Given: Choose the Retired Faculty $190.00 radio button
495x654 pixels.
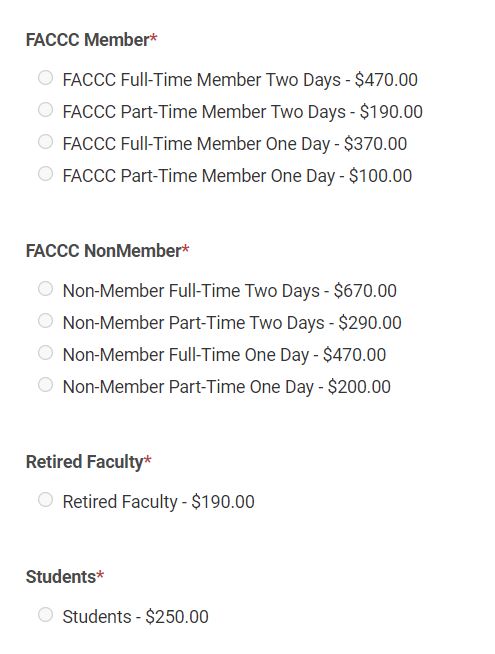Looking at the screenshot, I should pyautogui.click(x=45, y=500).
